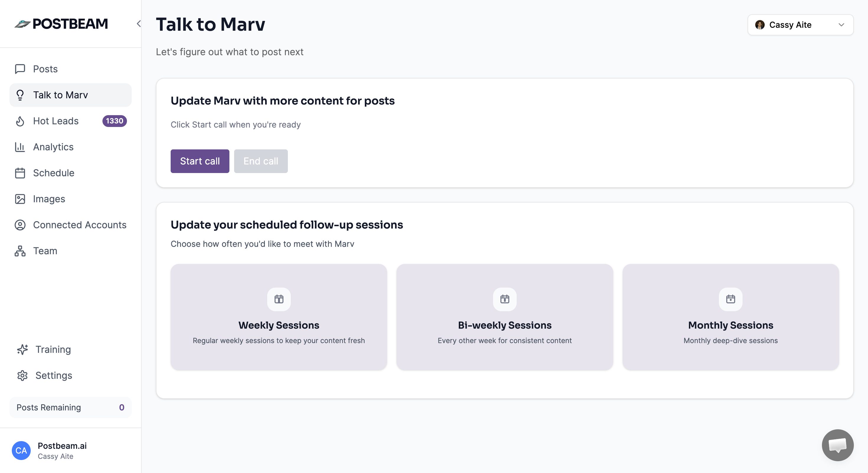
Task: Collapse the sidebar with the chevron
Action: pyautogui.click(x=138, y=24)
